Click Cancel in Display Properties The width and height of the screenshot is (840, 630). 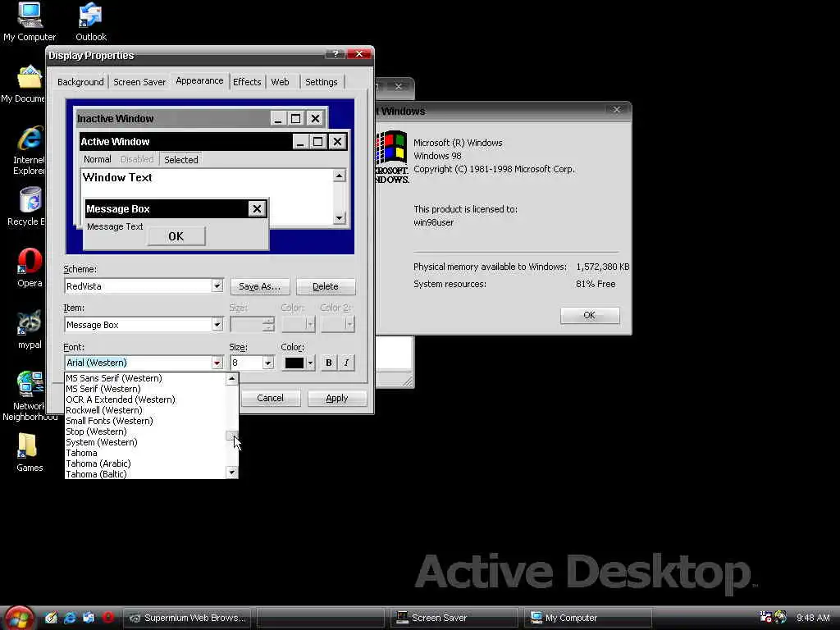(270, 398)
